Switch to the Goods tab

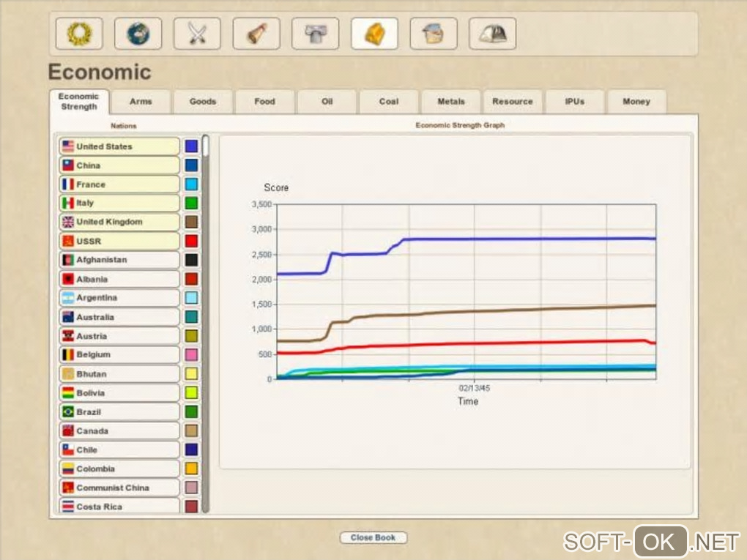point(203,102)
